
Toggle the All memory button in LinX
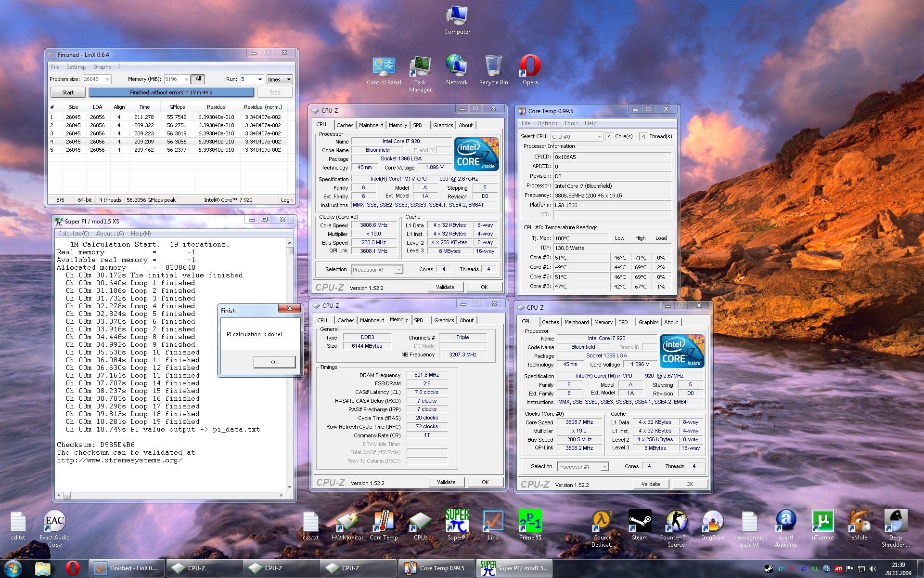point(198,79)
